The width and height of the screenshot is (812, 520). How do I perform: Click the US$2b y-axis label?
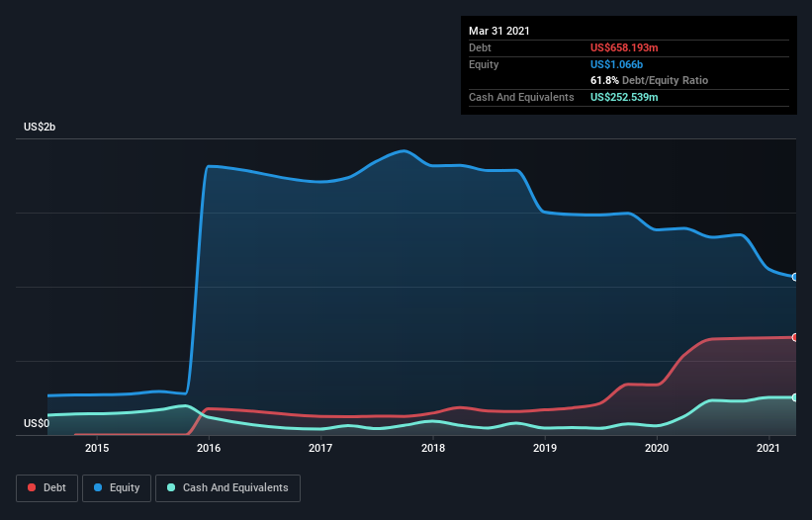[40, 127]
